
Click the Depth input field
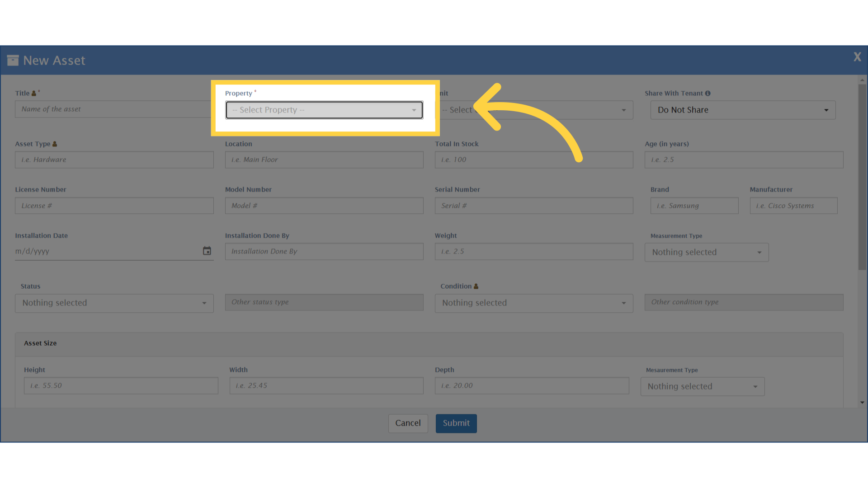532,385
